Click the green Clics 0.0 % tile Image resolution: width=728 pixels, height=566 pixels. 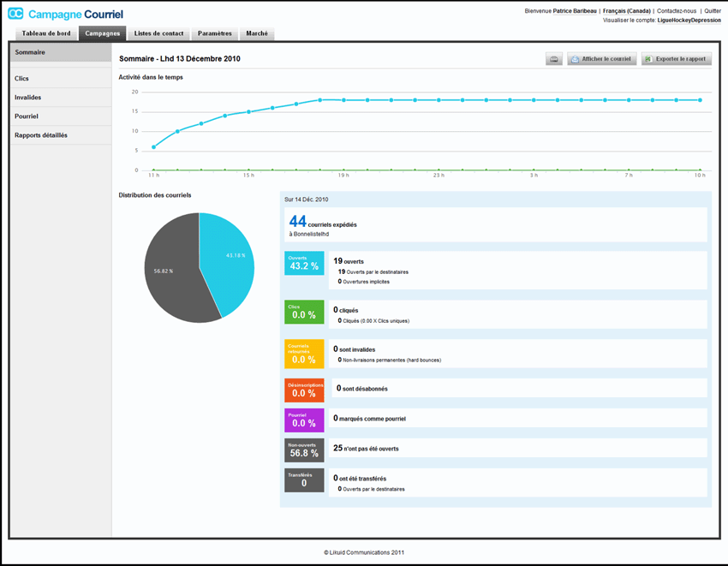tap(304, 312)
